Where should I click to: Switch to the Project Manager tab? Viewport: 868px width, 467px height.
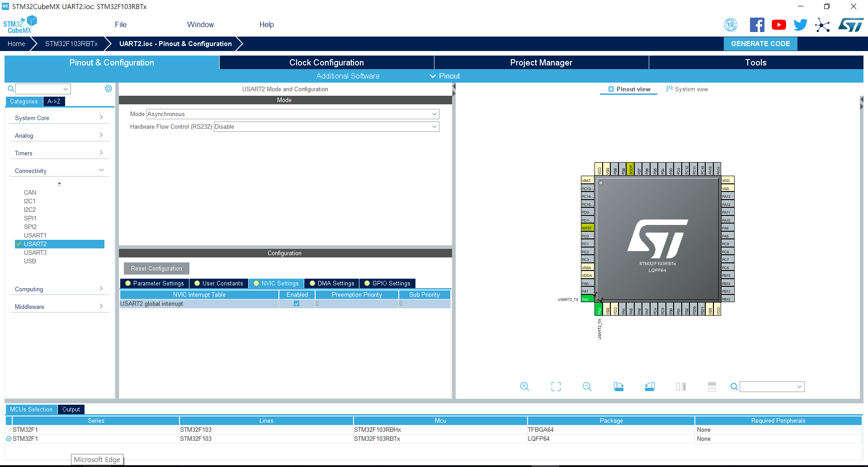(x=541, y=62)
